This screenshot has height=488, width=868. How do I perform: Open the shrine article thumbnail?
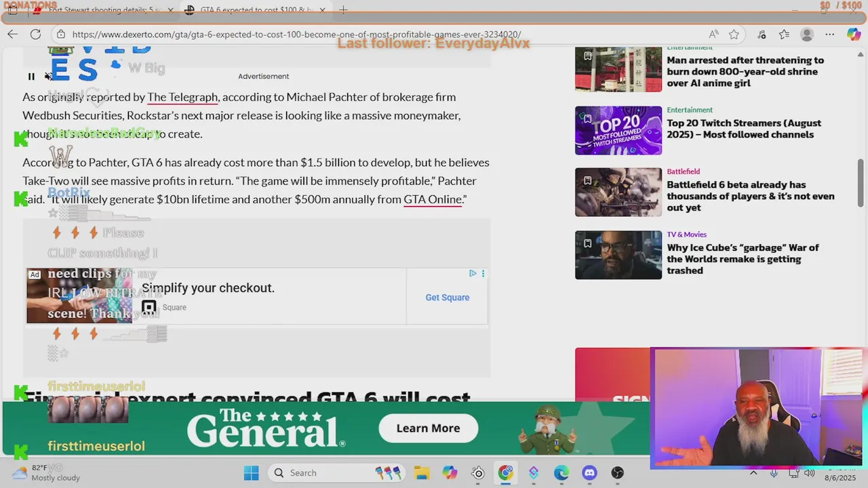(618, 69)
